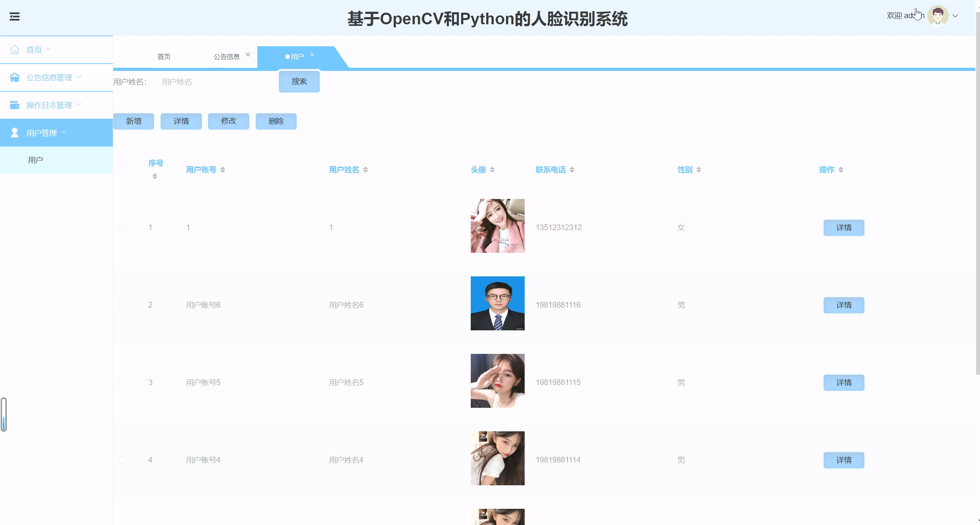Viewport: 980px width, 525px height.
Task: Click phone number 19819881115
Action: (x=558, y=382)
